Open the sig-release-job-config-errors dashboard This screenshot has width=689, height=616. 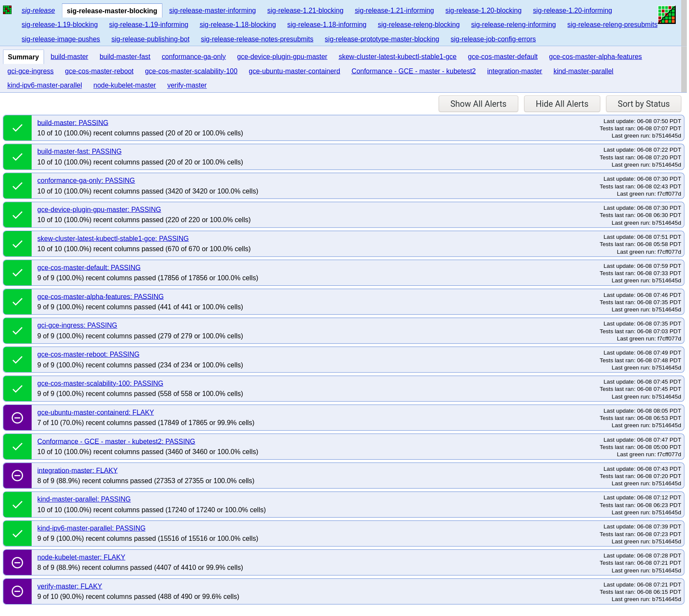[493, 39]
